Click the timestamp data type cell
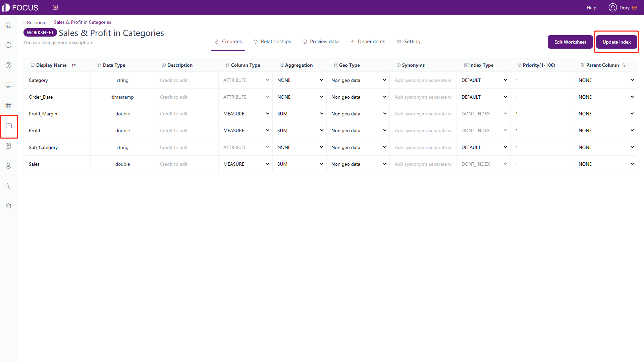 point(122,97)
